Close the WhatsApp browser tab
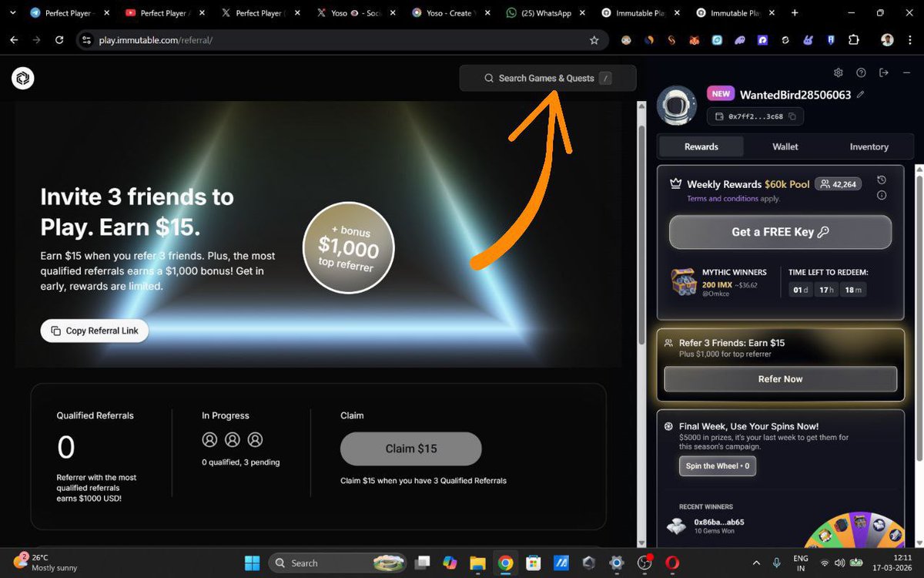This screenshot has height=578, width=924. click(x=582, y=13)
